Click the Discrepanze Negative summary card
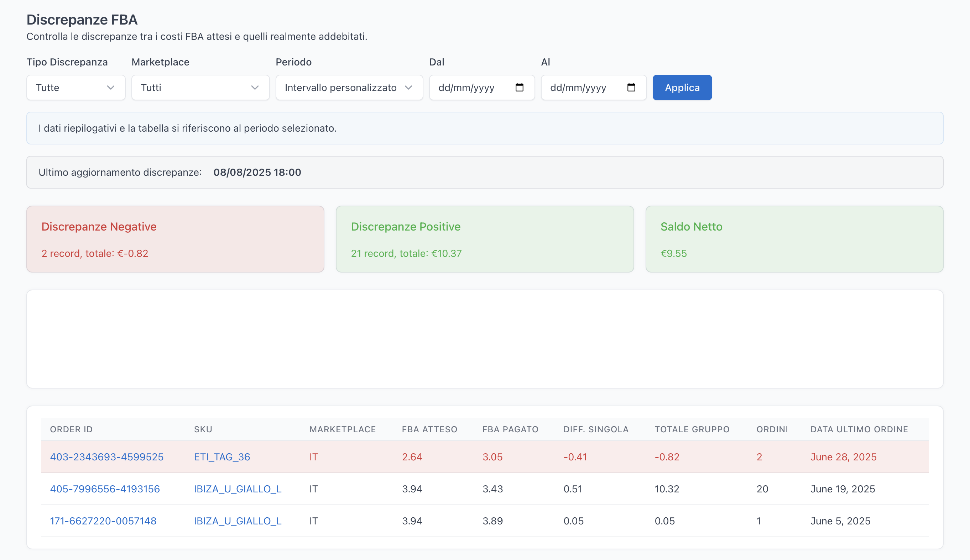970x560 pixels. point(176,239)
